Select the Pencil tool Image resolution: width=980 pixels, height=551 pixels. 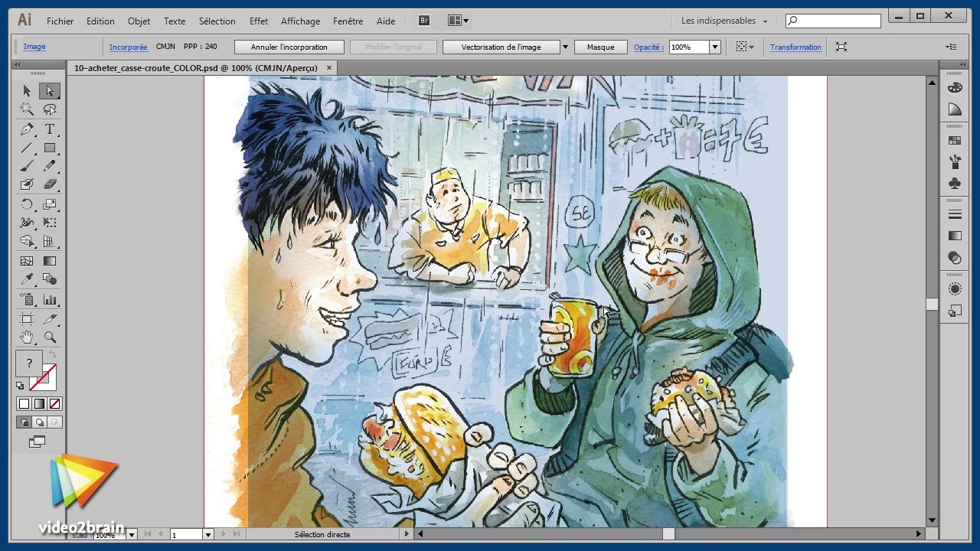50,166
